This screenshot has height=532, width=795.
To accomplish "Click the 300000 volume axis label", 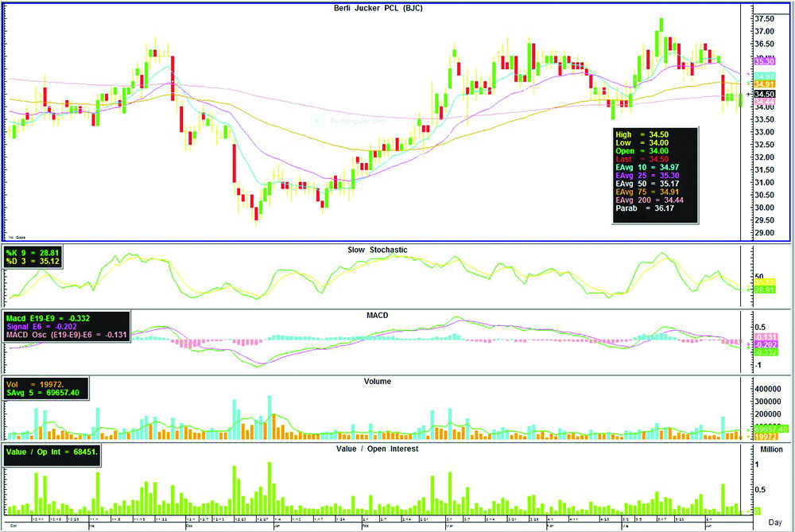I will point(768,402).
